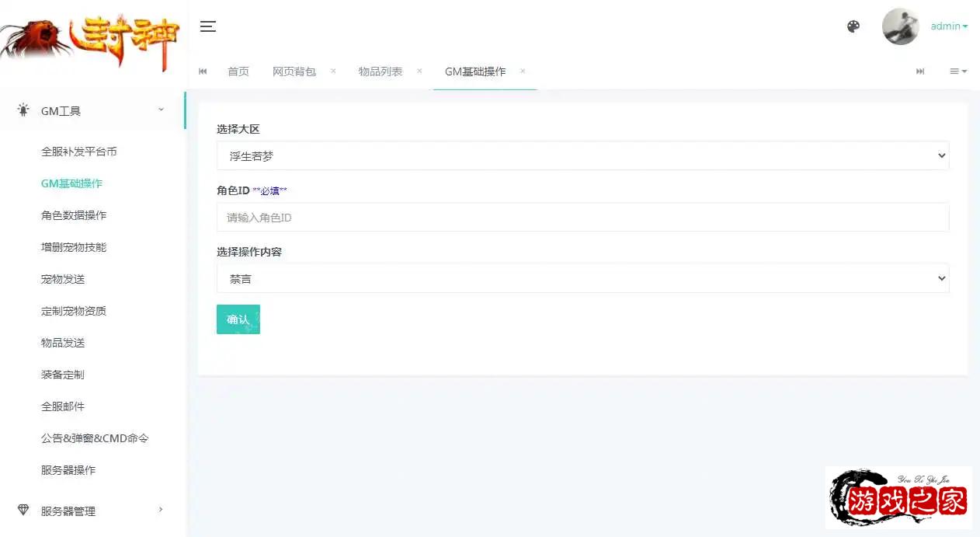
Task: Click the 服务器管理 shield icon in sidebar
Action: point(24,511)
